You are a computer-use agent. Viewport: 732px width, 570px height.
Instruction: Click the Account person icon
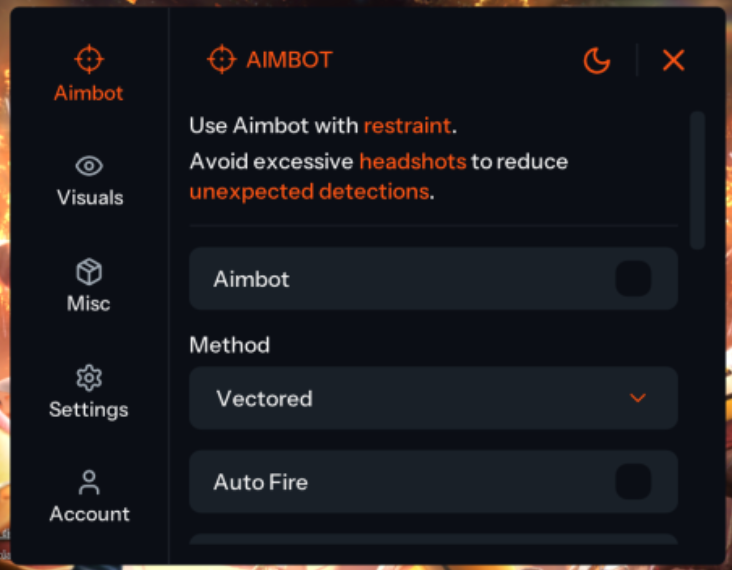click(89, 483)
